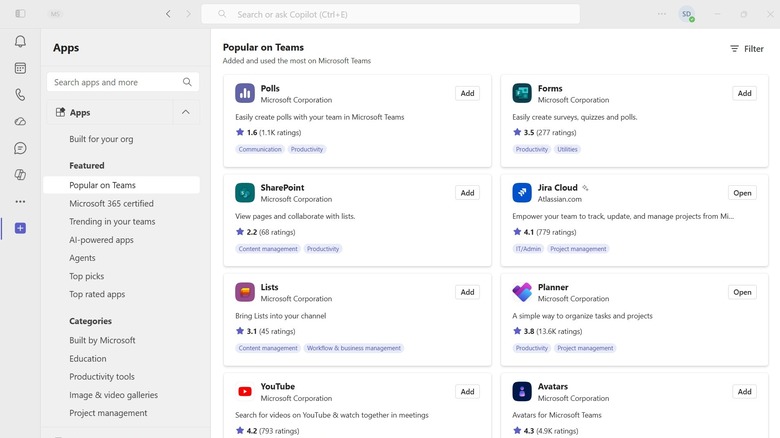Add the Avatars app
Viewport: 780px width, 438px height.
[744, 392]
